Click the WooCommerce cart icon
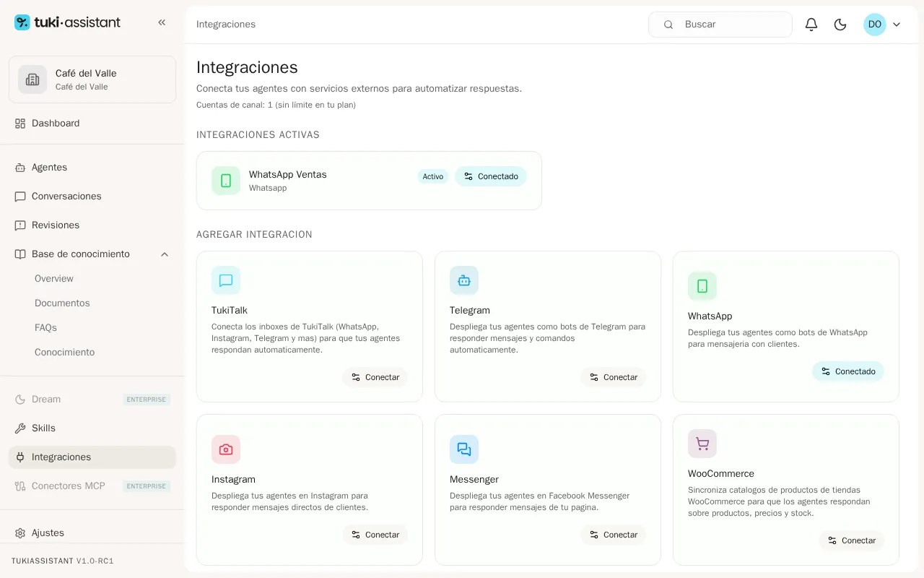The height and width of the screenshot is (578, 924). coord(702,444)
